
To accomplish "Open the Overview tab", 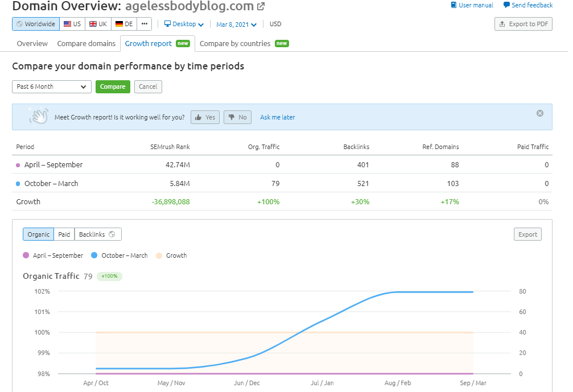I will [32, 43].
